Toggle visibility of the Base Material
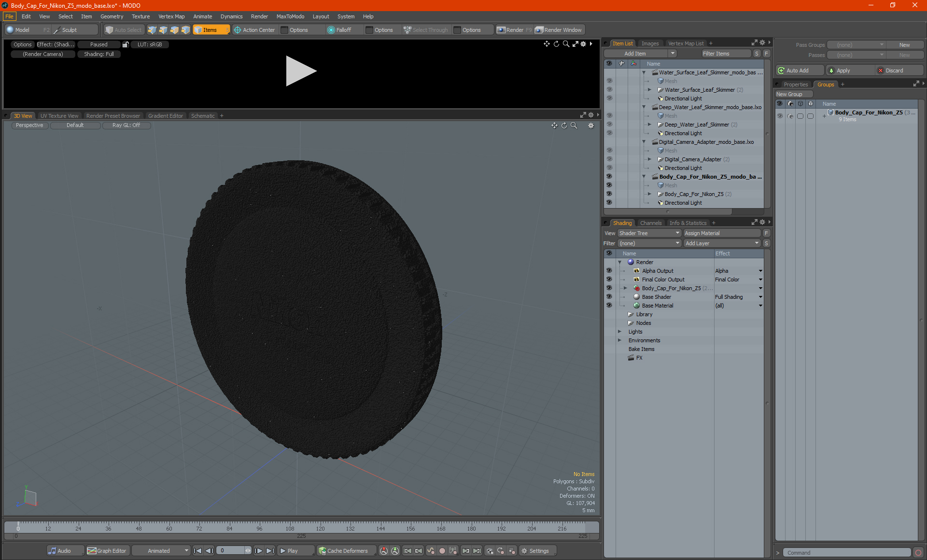 pos(609,306)
